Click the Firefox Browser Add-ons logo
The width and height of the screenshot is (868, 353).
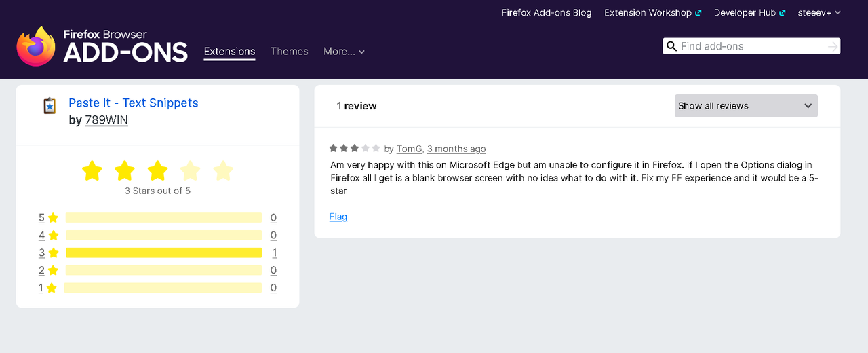pos(102,46)
